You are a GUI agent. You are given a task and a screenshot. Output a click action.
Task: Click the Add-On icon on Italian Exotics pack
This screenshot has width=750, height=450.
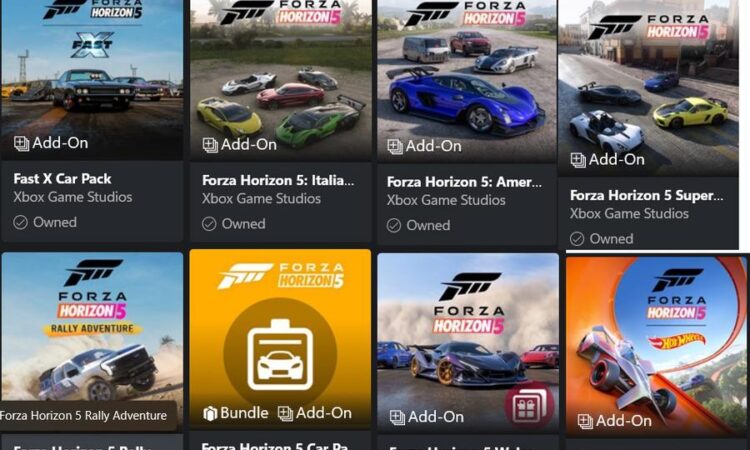tap(210, 144)
